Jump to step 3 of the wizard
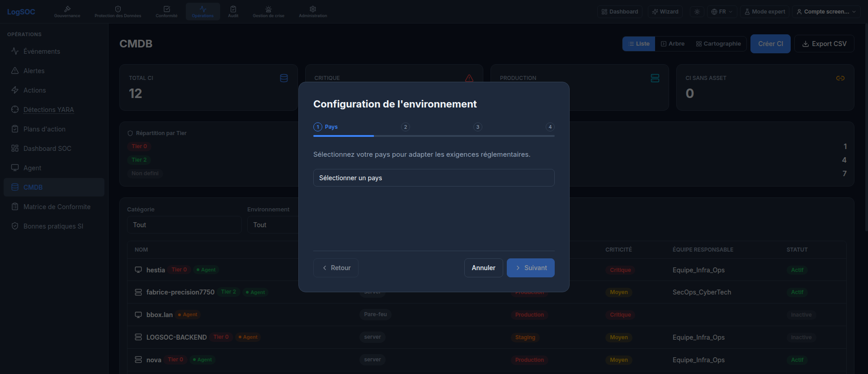This screenshot has height=374, width=868. [478, 127]
